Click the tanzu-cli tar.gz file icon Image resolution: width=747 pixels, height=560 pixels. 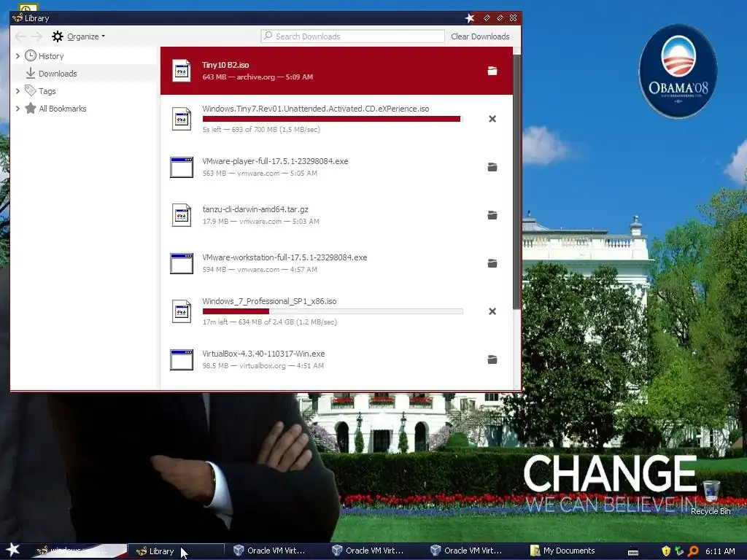point(182,215)
